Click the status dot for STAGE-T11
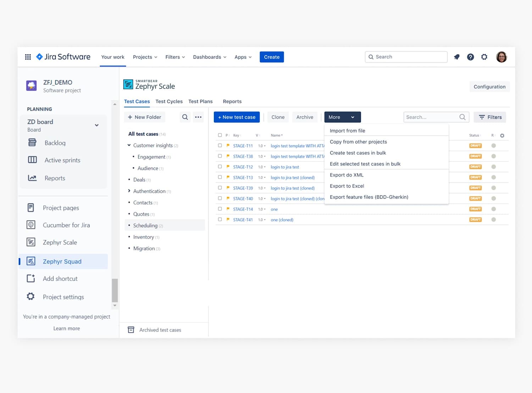 pyautogui.click(x=493, y=146)
